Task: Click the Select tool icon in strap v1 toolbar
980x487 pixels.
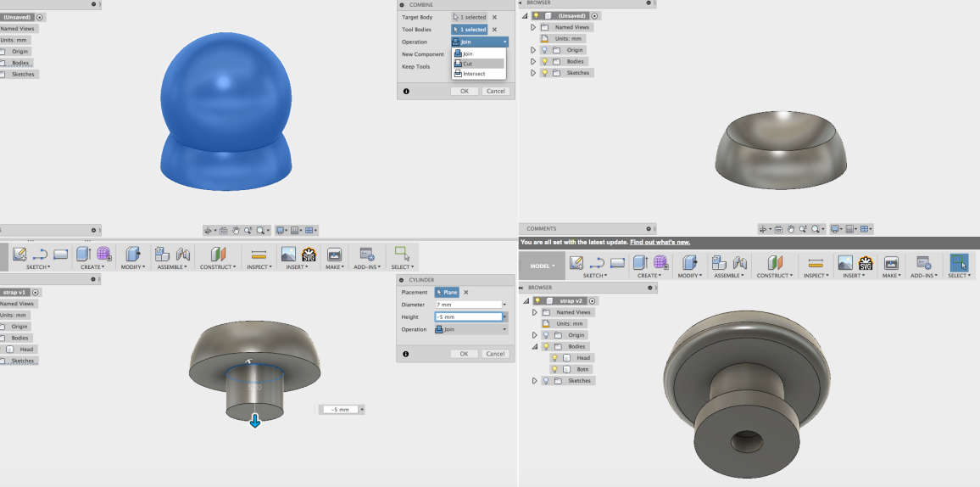Action: pyautogui.click(x=402, y=254)
